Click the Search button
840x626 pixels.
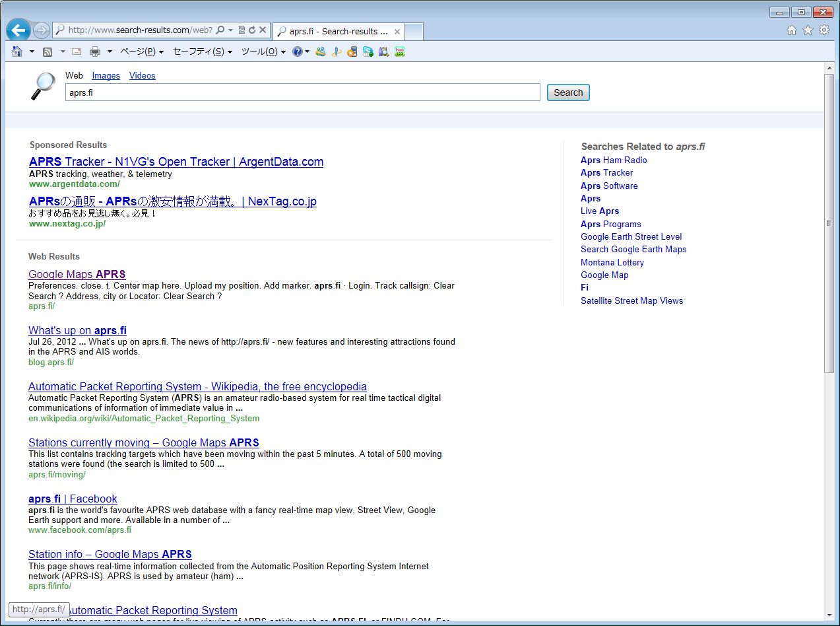pos(568,92)
